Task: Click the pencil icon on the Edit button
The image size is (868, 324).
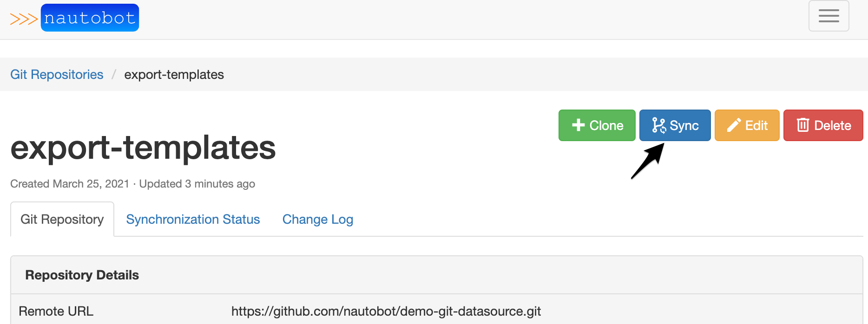Action: pyautogui.click(x=734, y=125)
